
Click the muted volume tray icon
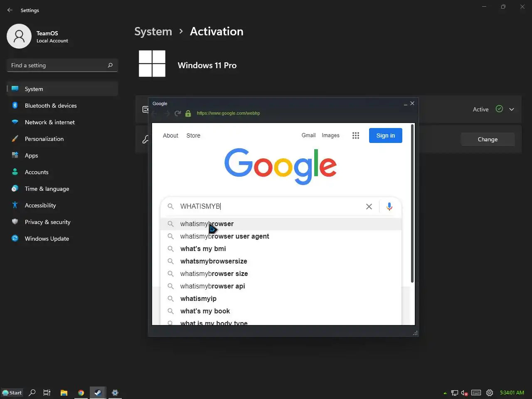[x=465, y=393]
